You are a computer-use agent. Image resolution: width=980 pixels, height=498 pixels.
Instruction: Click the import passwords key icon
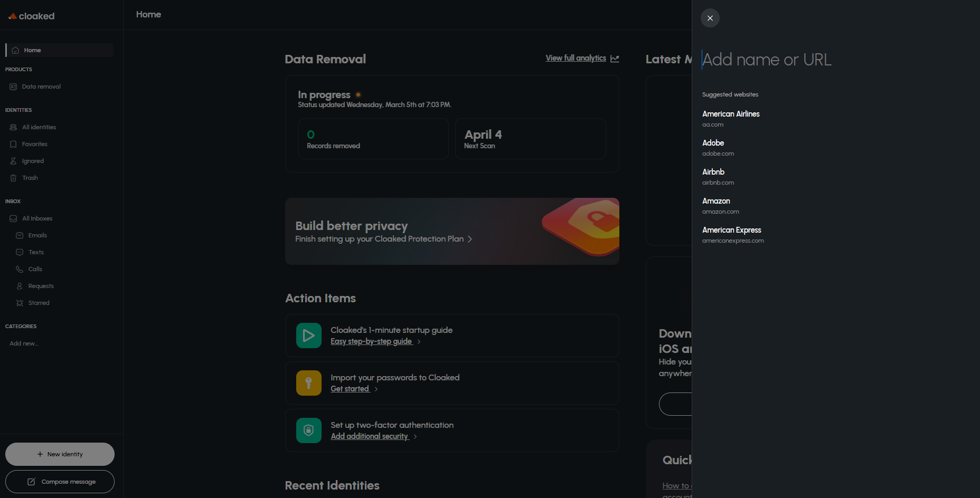309,383
